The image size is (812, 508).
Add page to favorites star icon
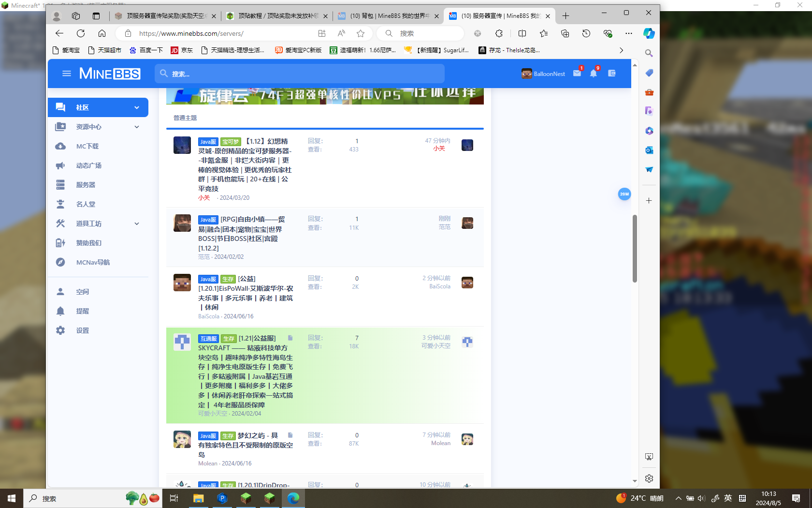click(361, 33)
